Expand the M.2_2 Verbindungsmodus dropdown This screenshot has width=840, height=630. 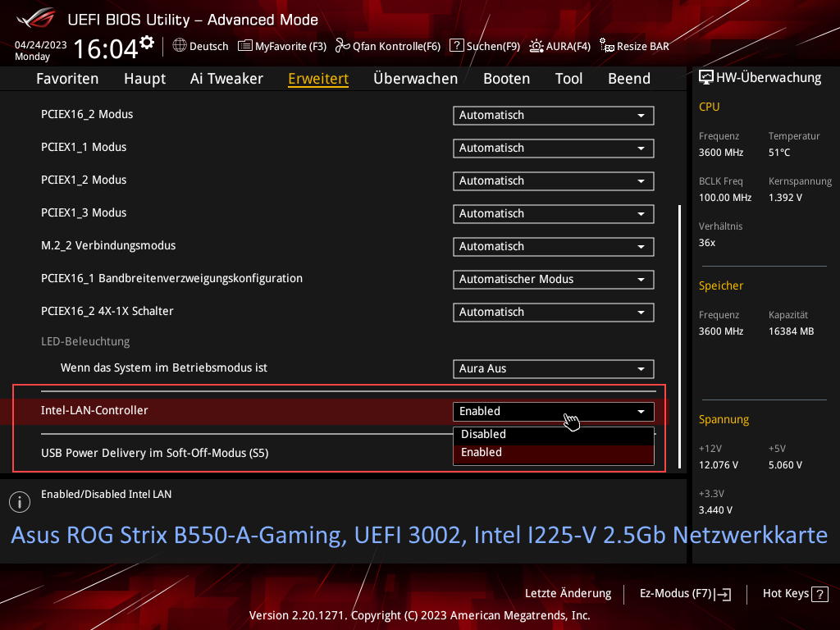[x=553, y=246]
